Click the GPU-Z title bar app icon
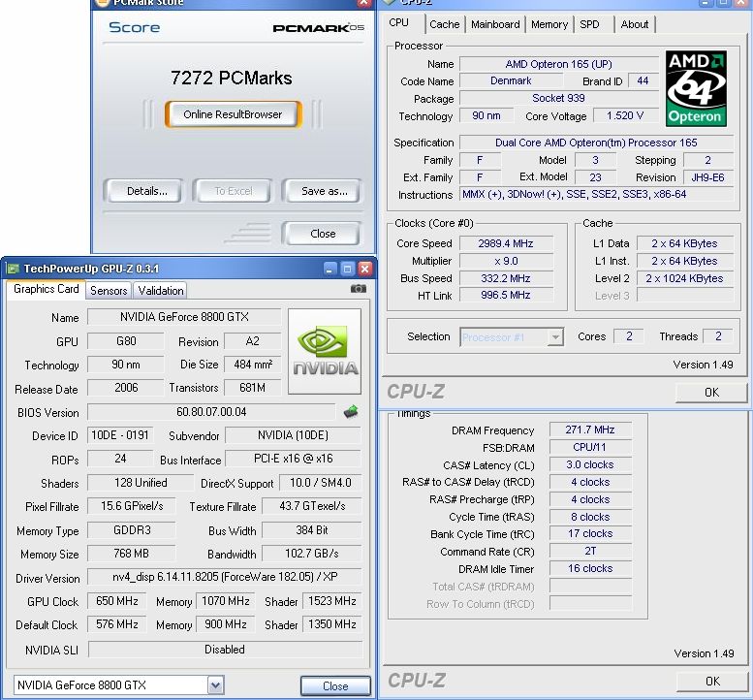 (13, 269)
